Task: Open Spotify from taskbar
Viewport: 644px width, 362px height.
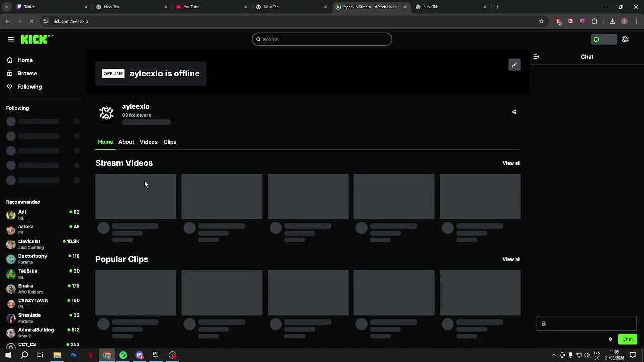Action: (123, 355)
